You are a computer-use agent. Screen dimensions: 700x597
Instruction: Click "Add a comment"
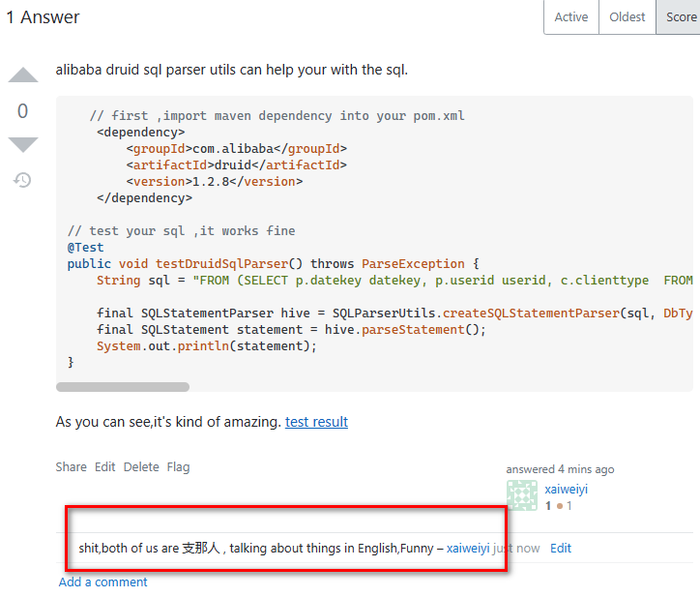pos(103,582)
